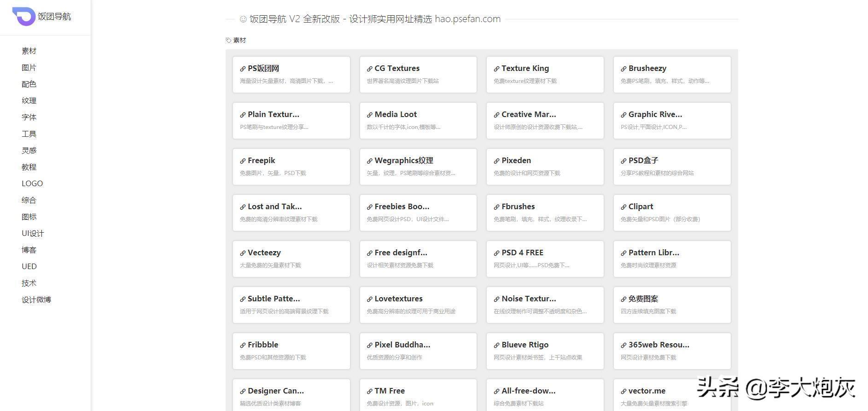Click the link icon beside CG Textures
This screenshot has width=868, height=411.
[369, 69]
